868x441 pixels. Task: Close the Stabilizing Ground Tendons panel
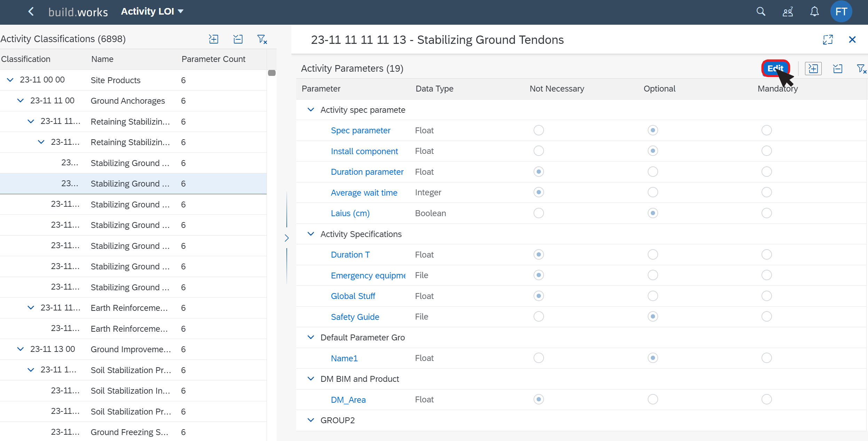(x=852, y=40)
